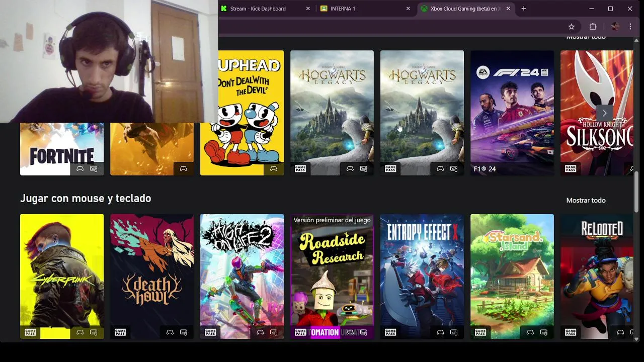Minimize the browser window
This screenshot has height=362, width=644.
592,9
